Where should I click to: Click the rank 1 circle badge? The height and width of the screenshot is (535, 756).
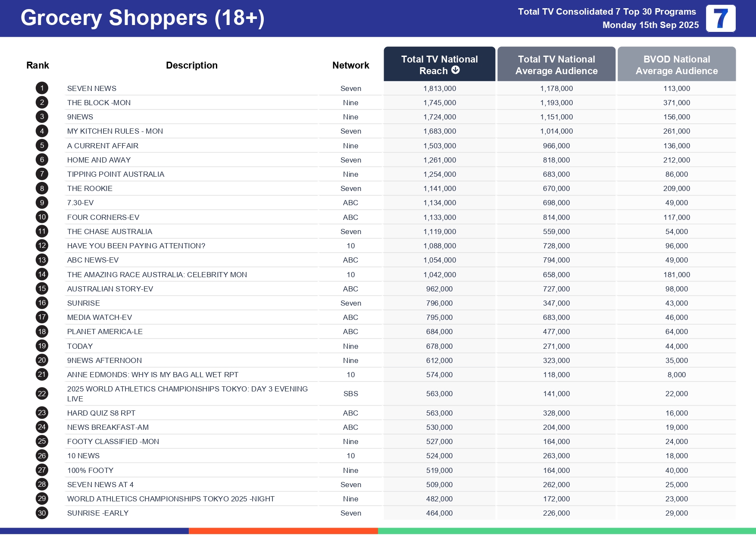click(x=42, y=88)
